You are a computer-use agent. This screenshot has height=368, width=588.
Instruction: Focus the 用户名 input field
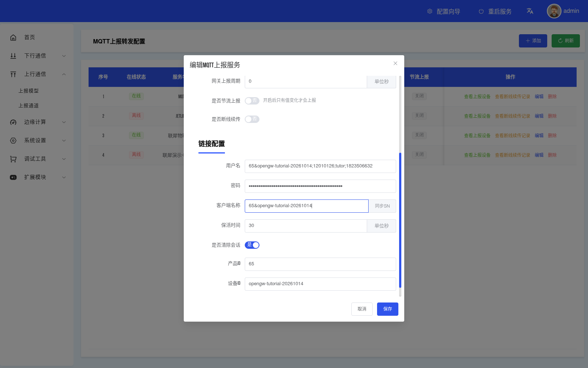coord(320,166)
